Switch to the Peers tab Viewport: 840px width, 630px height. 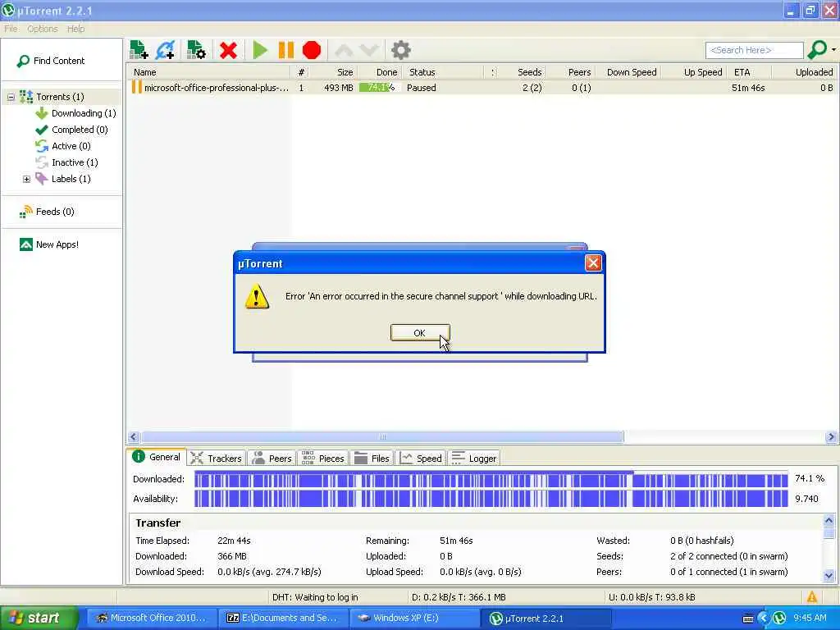(x=272, y=458)
